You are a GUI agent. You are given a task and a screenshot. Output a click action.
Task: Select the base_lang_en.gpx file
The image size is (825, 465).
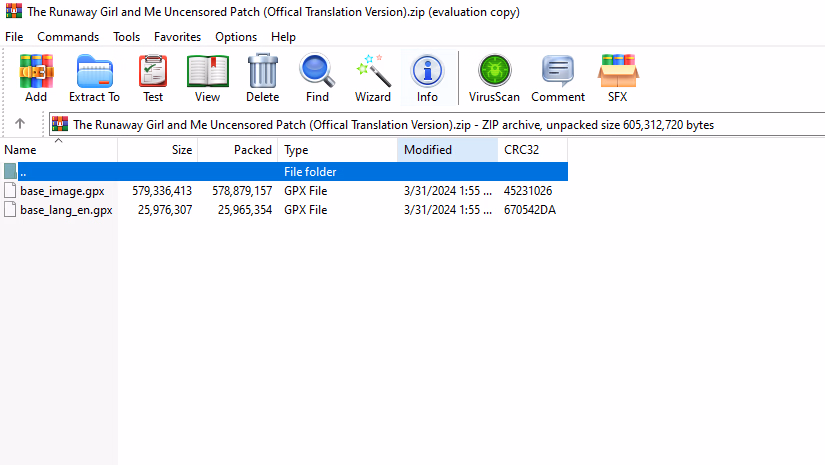pos(66,210)
